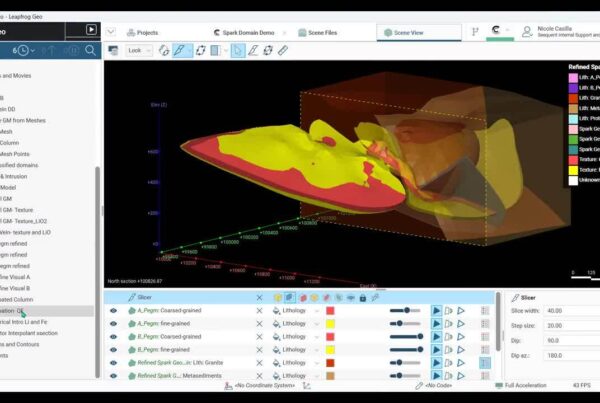This screenshot has height=403, width=600.
Task: Remove B_Pegm fine-grained from the scene
Action: pyautogui.click(x=259, y=350)
